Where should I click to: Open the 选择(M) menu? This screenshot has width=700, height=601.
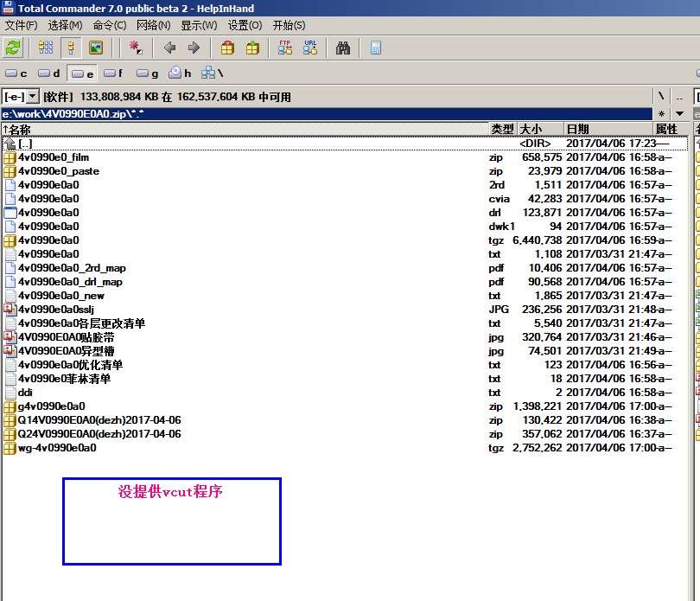pyautogui.click(x=65, y=25)
